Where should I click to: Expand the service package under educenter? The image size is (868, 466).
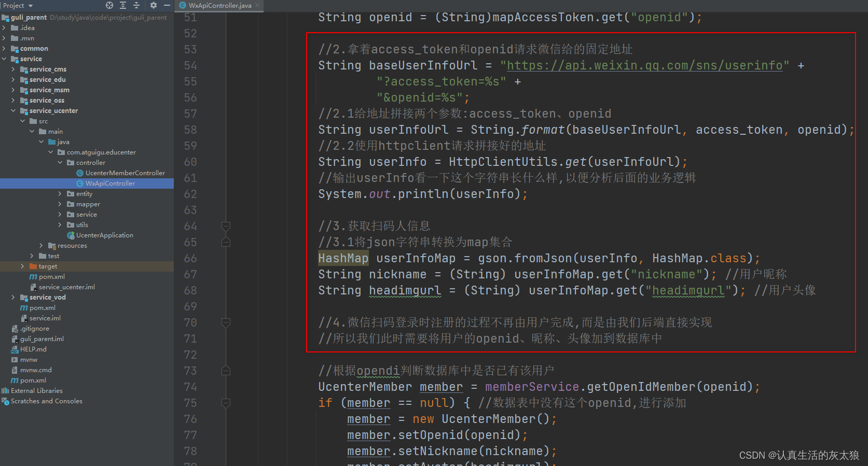pos(60,215)
